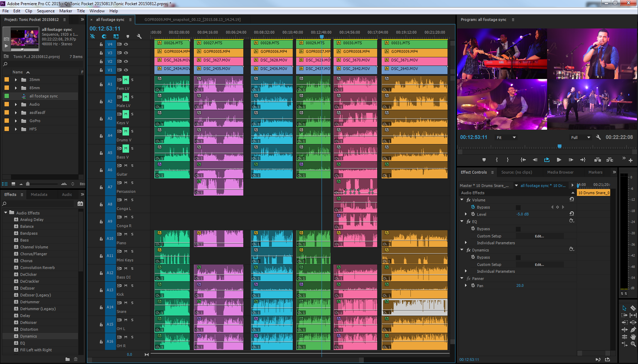Reset the Volume effect parameter
Screen dimensions: 638x364
coord(571,199)
